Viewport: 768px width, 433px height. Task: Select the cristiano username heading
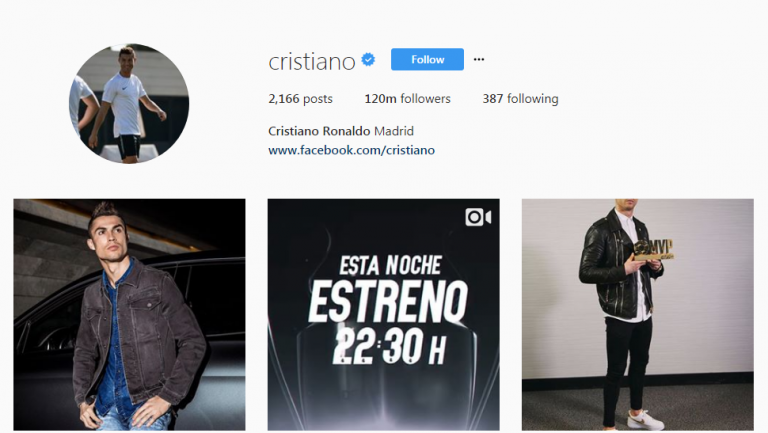click(x=312, y=62)
